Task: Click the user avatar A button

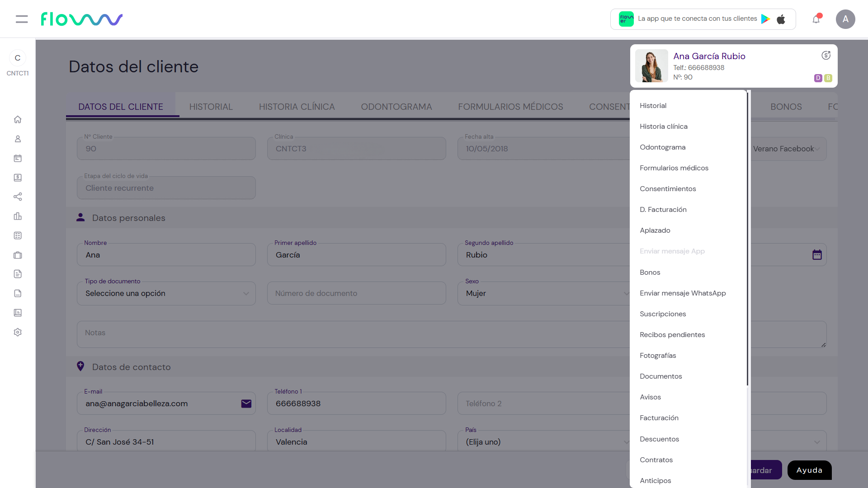Action: pos(845,19)
